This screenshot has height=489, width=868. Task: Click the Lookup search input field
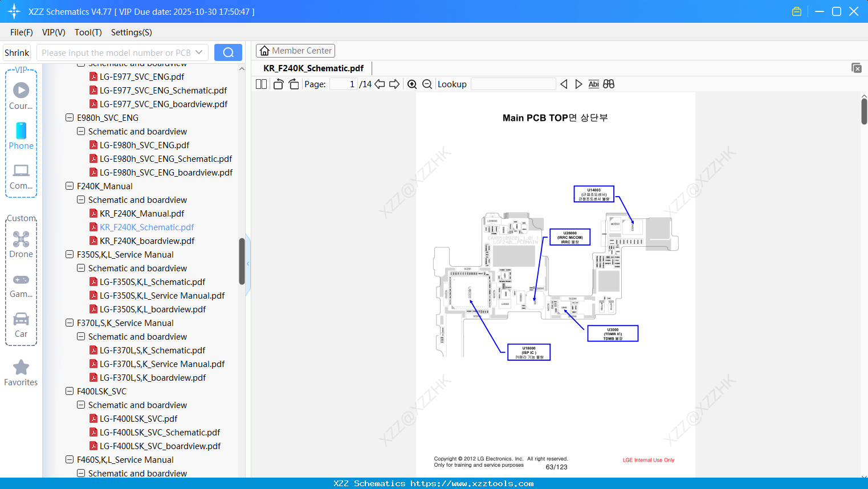pos(512,84)
